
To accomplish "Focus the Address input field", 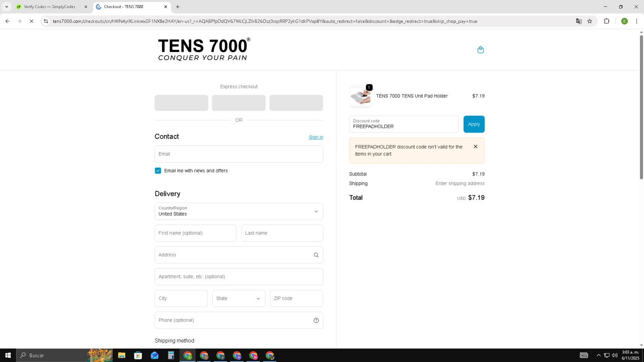I will [x=239, y=255].
